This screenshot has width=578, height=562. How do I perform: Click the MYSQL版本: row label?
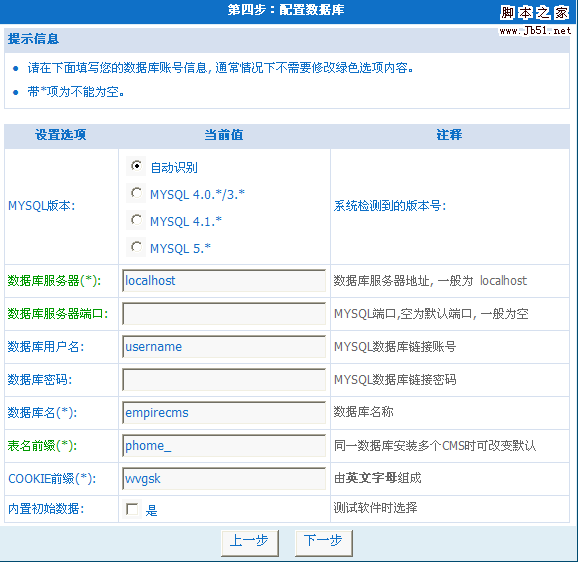pyautogui.click(x=42, y=206)
